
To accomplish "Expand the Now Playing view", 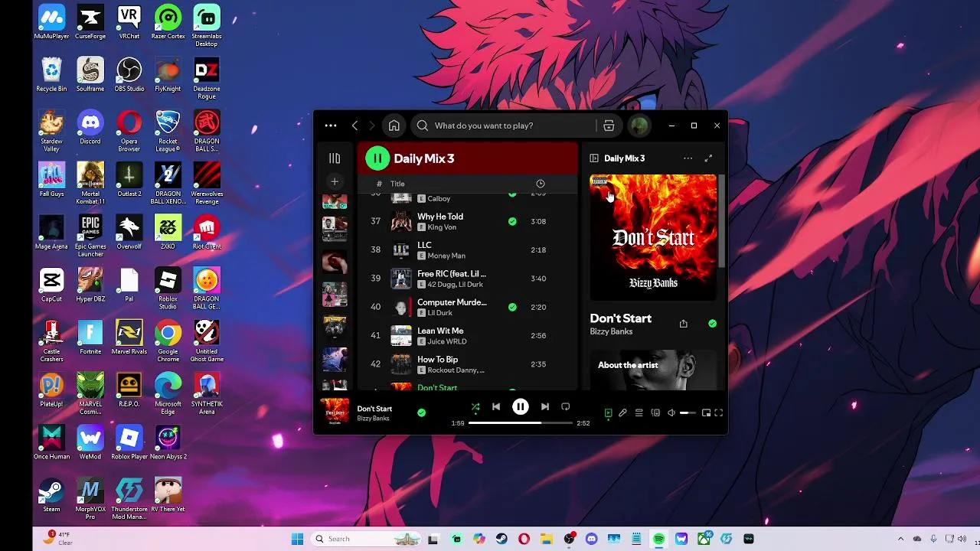I will tap(708, 158).
